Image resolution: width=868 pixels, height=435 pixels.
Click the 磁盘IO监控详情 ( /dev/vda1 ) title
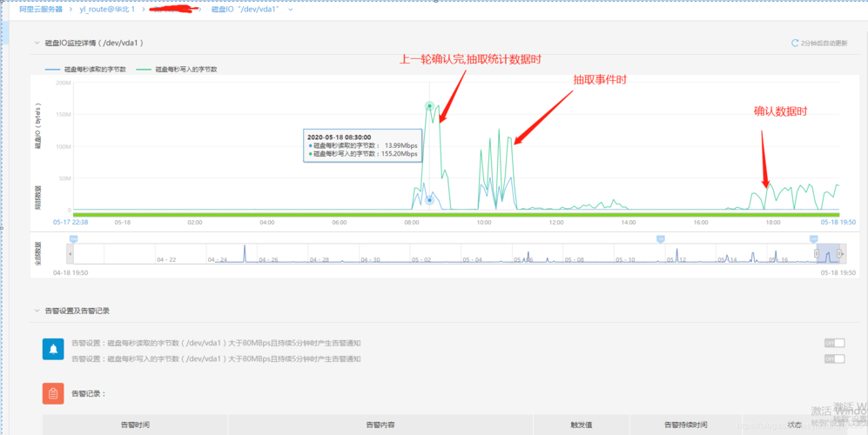[95, 43]
